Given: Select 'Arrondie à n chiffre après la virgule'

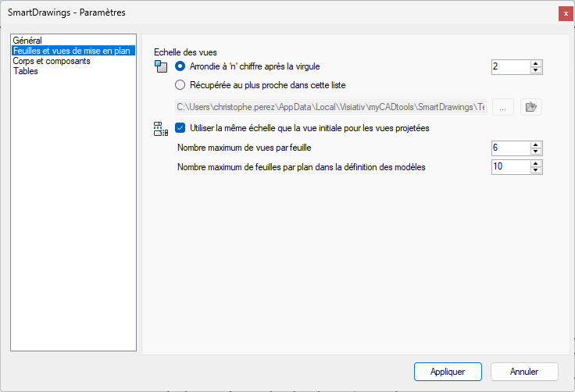Looking at the screenshot, I should 180,66.
